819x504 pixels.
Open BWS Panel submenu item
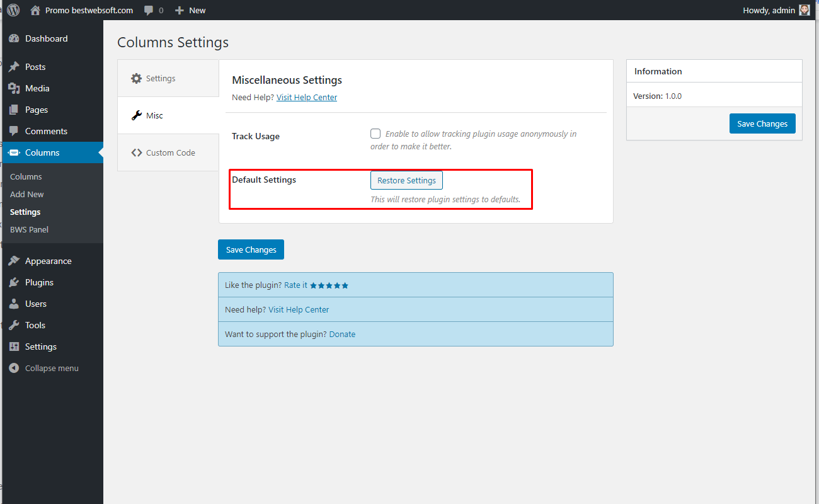pyautogui.click(x=29, y=229)
